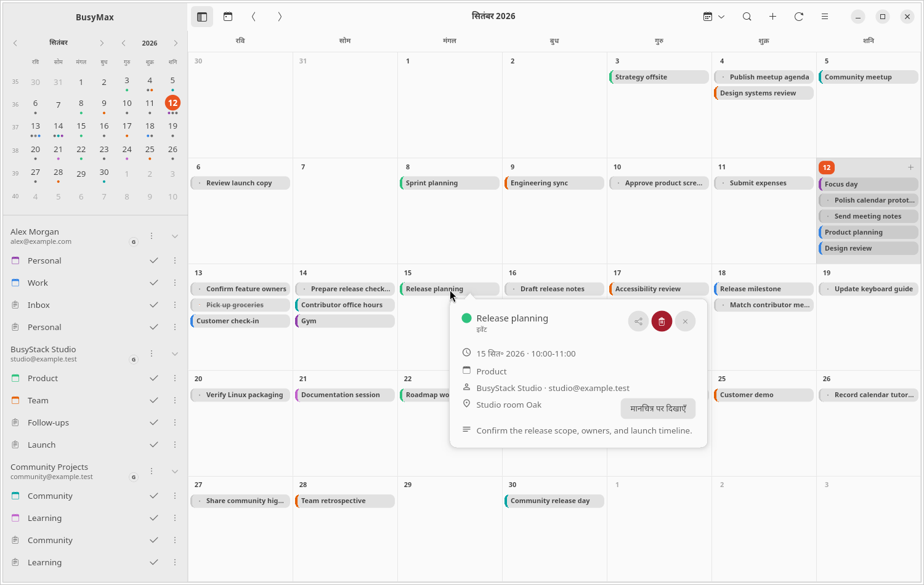Screen dimensions: 924x585
Task: Share the Release planning event
Action: coord(639,321)
